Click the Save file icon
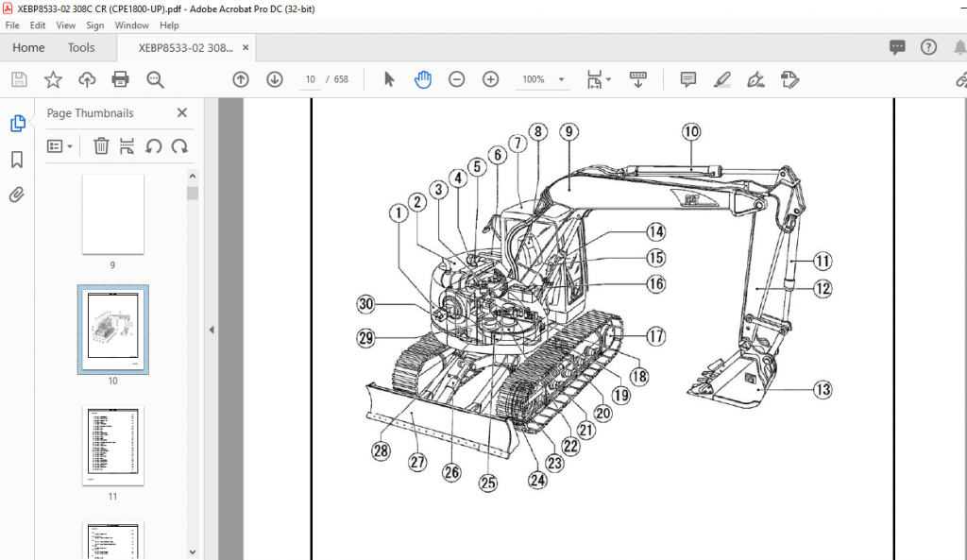The image size is (967, 560). tap(19, 79)
